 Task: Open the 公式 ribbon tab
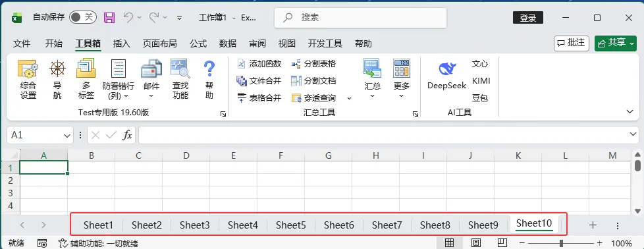tap(198, 43)
